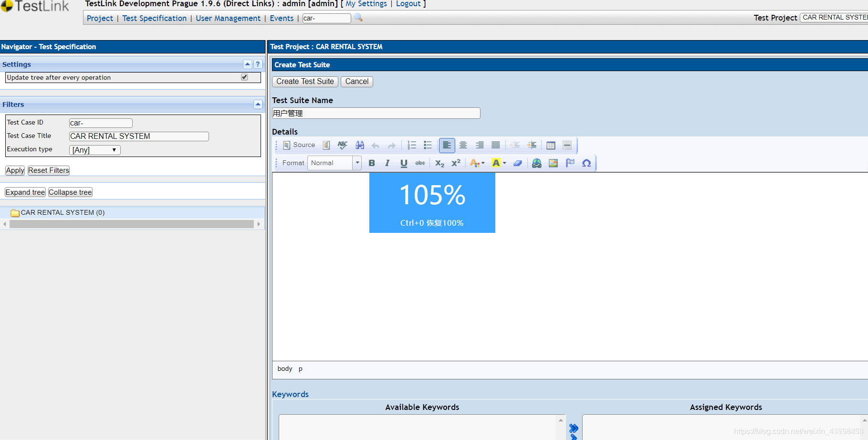Open the Execution type dropdown
Viewport: 868px width, 440px height.
(x=95, y=150)
